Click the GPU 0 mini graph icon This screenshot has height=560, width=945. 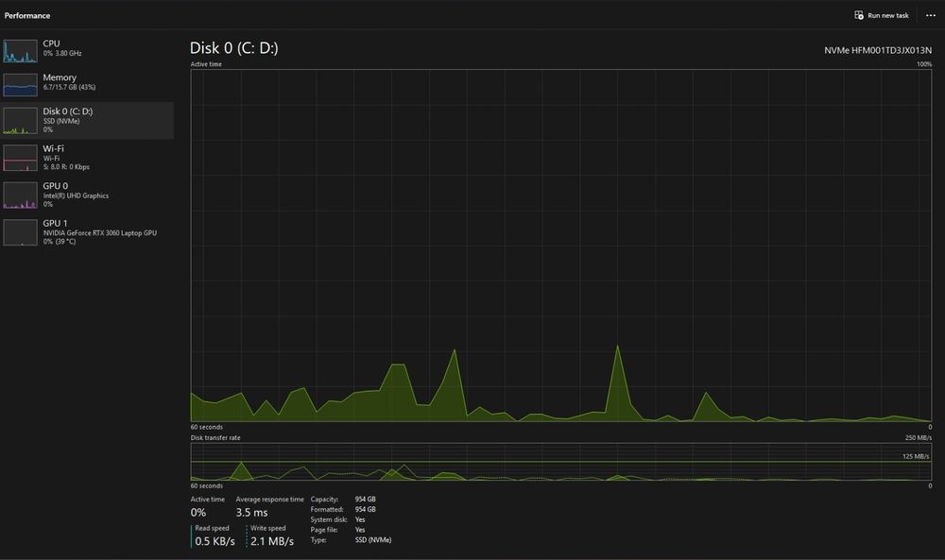(20, 195)
